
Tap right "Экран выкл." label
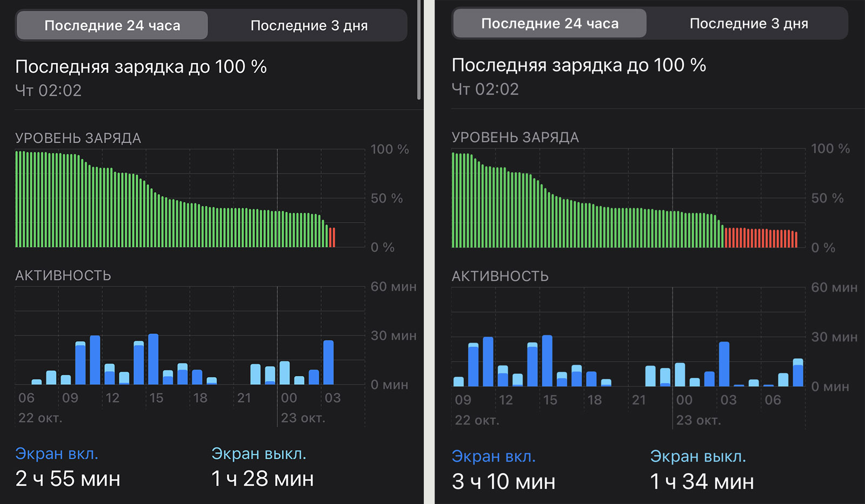tap(697, 456)
